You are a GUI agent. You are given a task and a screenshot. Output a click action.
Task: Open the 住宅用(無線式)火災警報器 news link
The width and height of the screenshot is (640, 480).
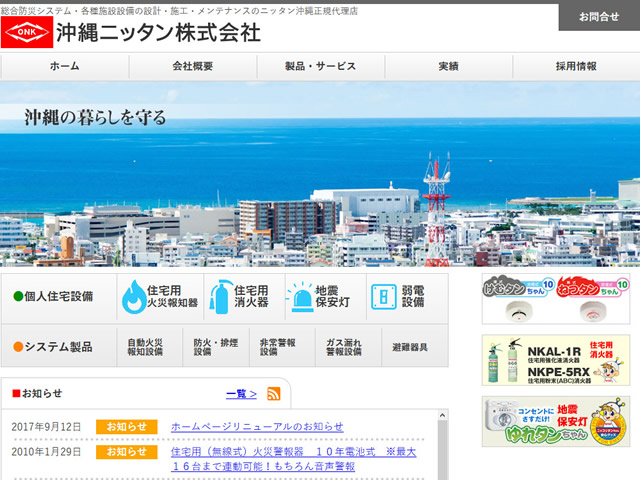point(293,459)
